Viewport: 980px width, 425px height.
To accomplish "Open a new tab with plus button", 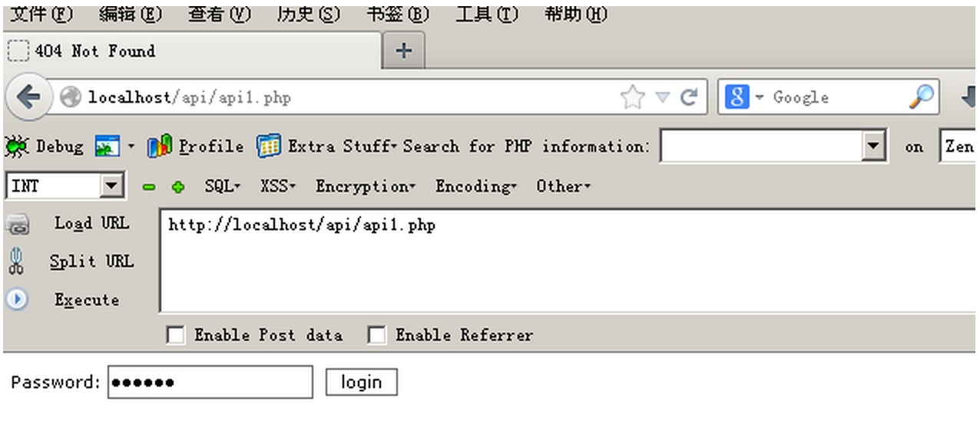I will click(403, 51).
